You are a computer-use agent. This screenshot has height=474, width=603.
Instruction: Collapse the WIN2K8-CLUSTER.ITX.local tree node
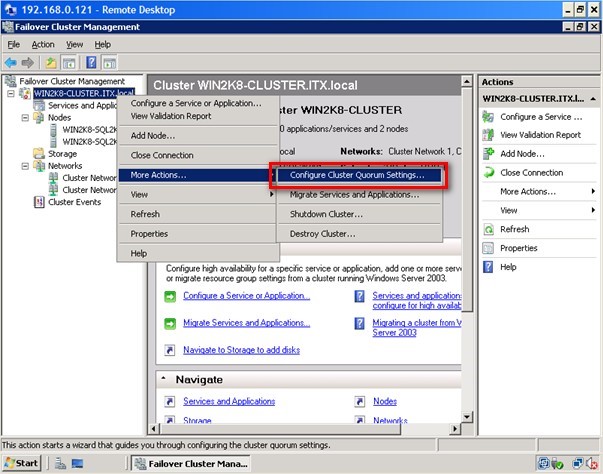click(11, 93)
